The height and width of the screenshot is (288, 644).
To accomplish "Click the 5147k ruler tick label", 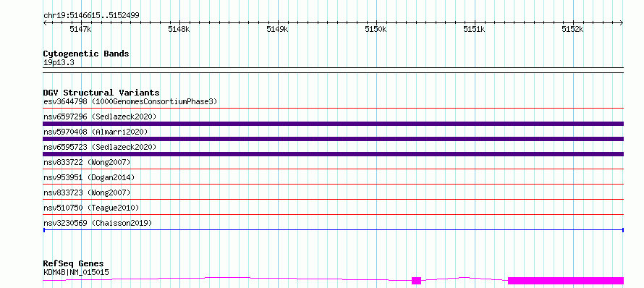I will pyautogui.click(x=80, y=29).
